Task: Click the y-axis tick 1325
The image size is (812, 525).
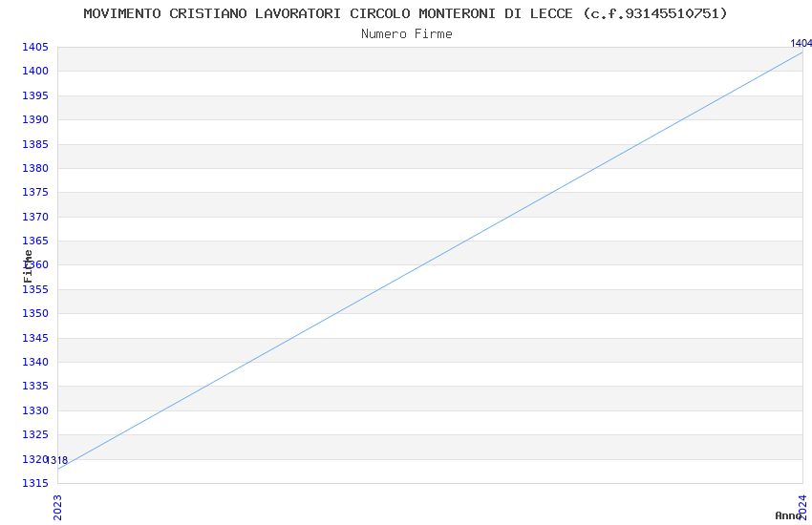Action: (x=35, y=434)
